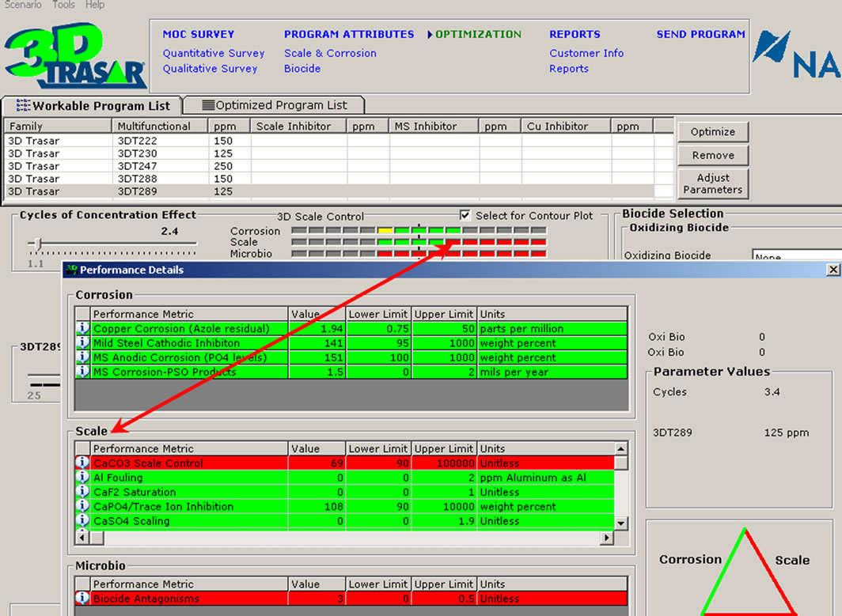Open the Oxidizing Biocide dropdown
The width and height of the screenshot is (842, 616).
[796, 255]
